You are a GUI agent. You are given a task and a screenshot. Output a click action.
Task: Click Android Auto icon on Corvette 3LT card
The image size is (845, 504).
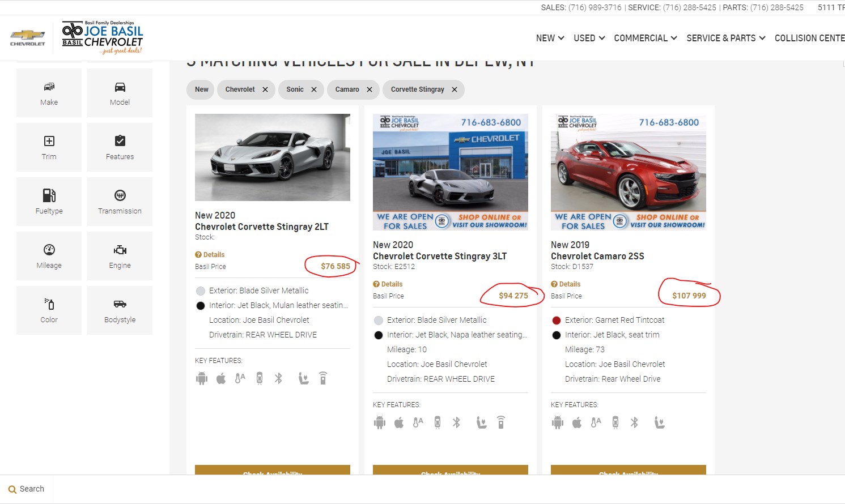point(380,422)
